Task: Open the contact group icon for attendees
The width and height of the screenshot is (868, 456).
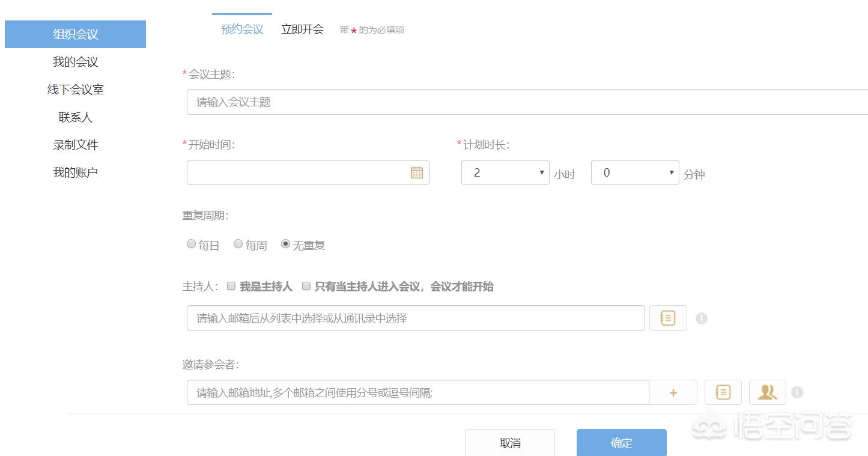Action: tap(768, 392)
